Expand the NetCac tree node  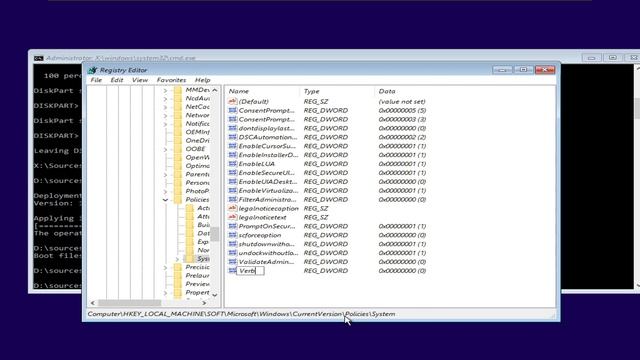165,107
